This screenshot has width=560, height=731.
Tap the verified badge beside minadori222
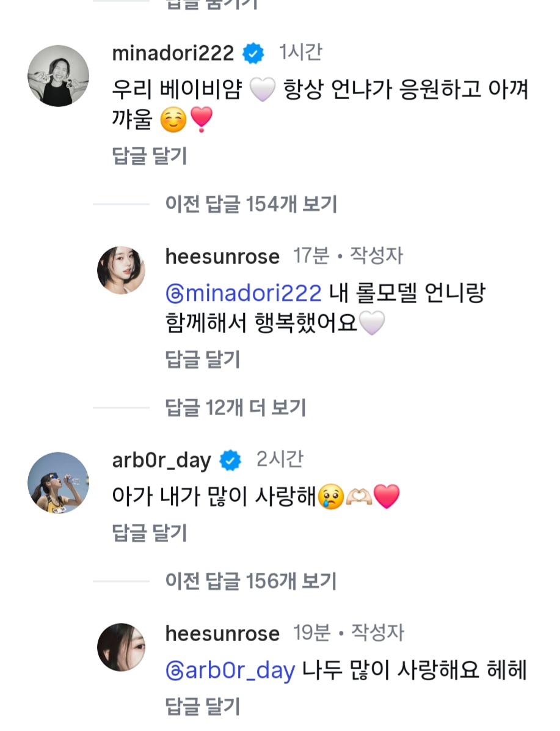point(253,54)
